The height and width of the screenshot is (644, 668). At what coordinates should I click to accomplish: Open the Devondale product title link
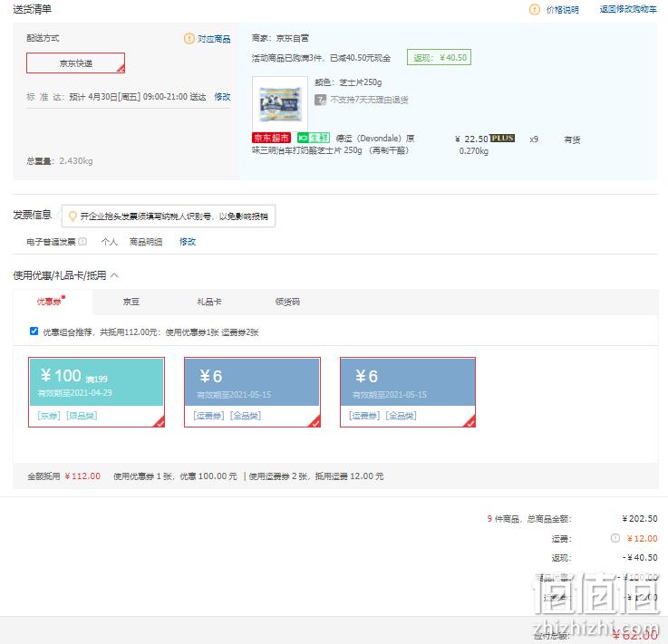click(333, 144)
